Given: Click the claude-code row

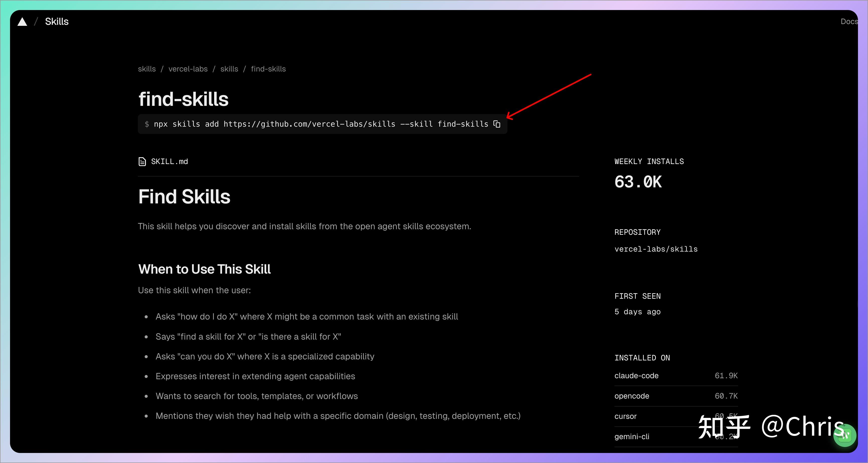Looking at the screenshot, I should 676,376.
